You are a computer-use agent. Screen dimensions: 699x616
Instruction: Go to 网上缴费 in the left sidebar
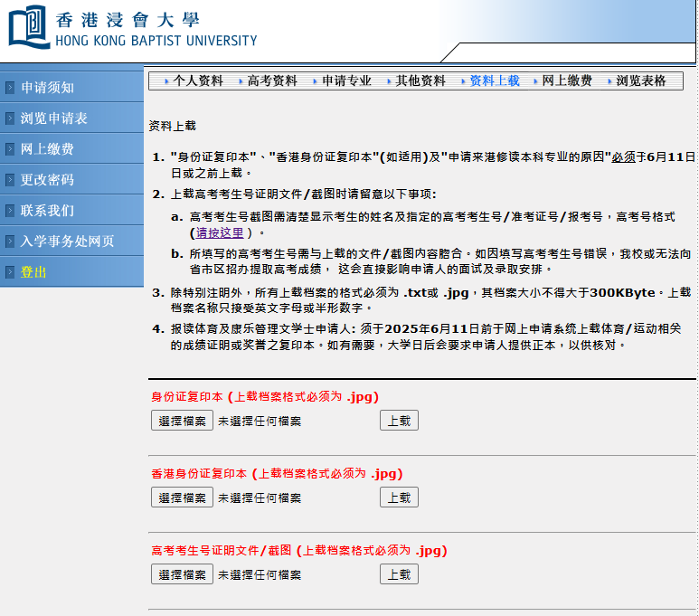point(47,149)
